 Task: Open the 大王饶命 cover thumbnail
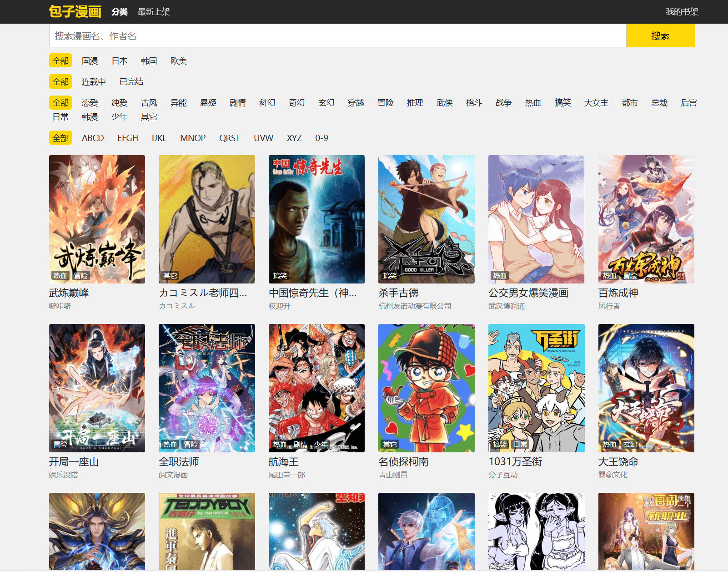646,388
